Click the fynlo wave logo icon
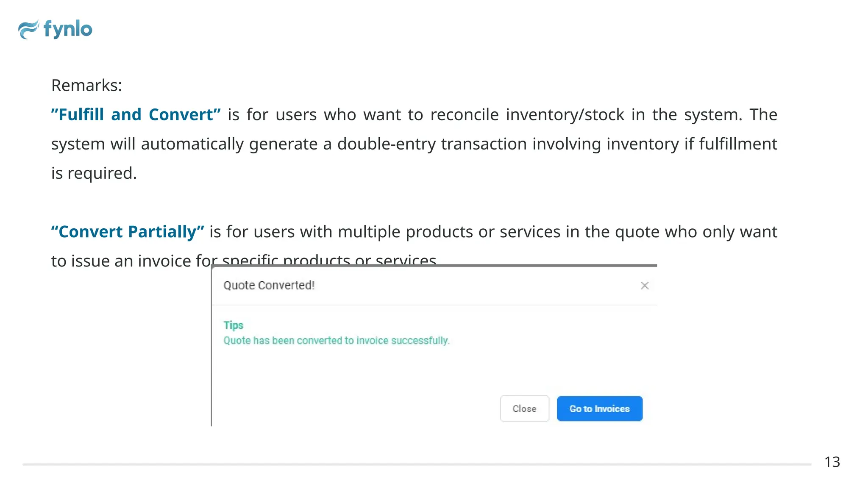Screen dimensions: 868x488 click(28, 30)
